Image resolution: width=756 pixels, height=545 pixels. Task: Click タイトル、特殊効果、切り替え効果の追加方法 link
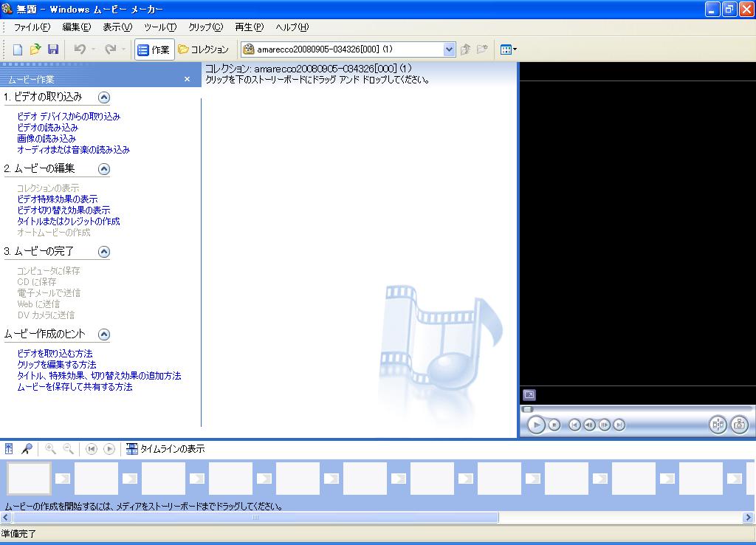[99, 375]
